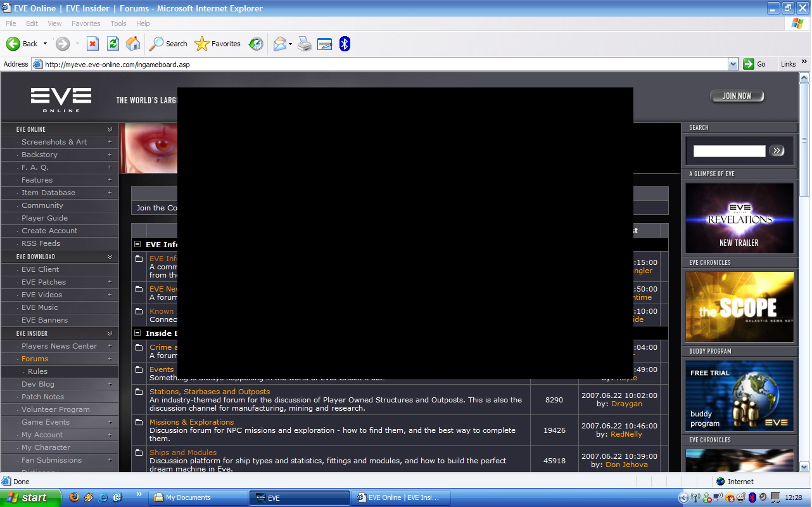Go to the Home page icon
The height and width of the screenshot is (507, 812).
pyautogui.click(x=133, y=44)
